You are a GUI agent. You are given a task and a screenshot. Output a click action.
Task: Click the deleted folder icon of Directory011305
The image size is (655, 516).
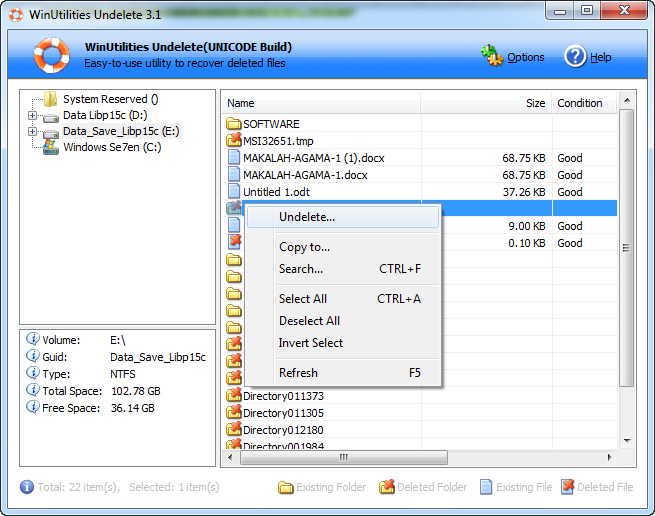point(234,412)
